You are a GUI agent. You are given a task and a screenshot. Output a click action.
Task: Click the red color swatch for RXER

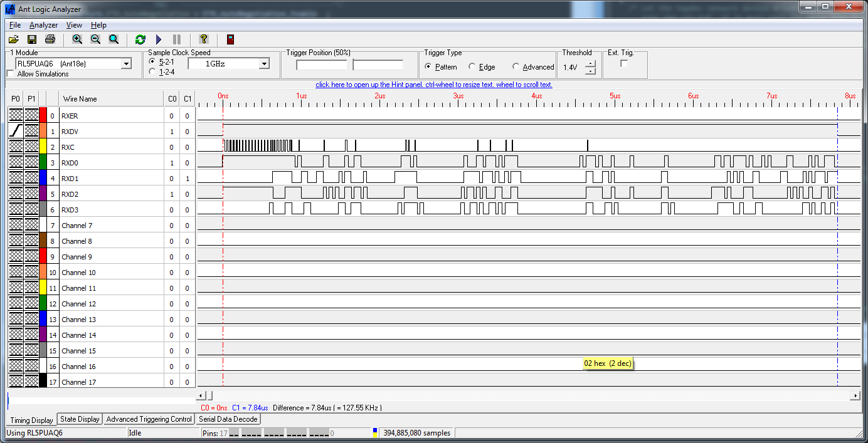(x=43, y=116)
